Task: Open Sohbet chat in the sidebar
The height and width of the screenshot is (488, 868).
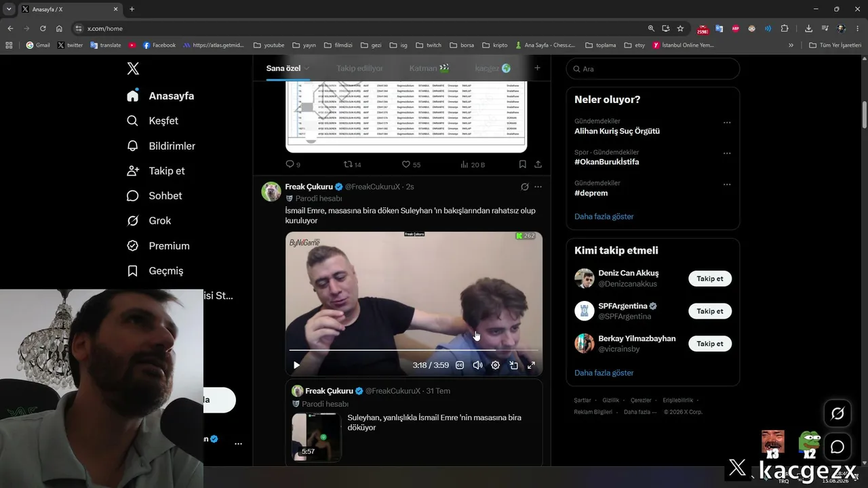Action: 154,196
